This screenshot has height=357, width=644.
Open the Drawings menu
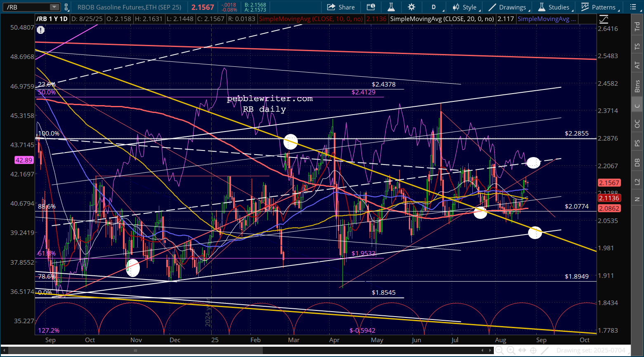508,7
